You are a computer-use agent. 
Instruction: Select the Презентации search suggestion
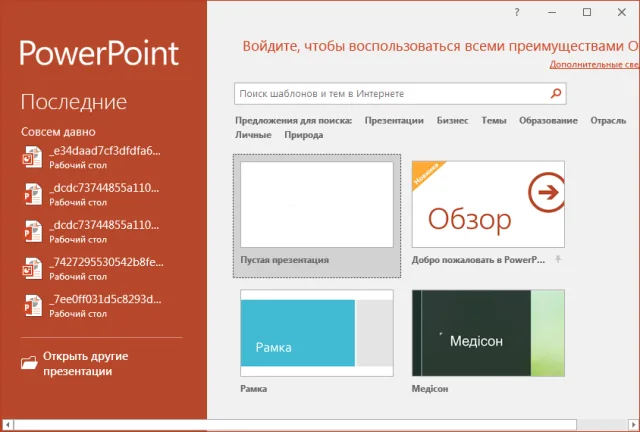point(394,120)
